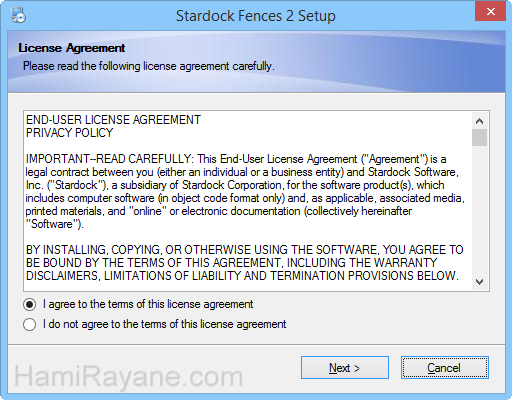Viewport: 512px width, 400px height.
Task: Close the Stardock Fences 2 Setup window
Action: pyautogui.click(x=490, y=11)
